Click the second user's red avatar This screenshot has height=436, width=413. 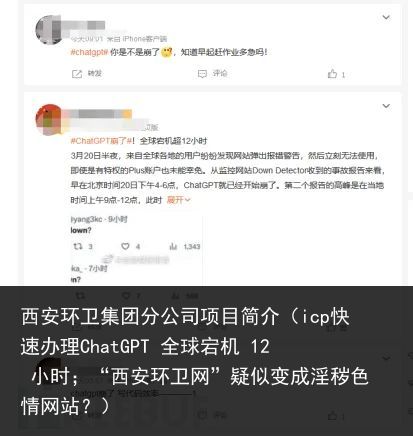pos(49,120)
